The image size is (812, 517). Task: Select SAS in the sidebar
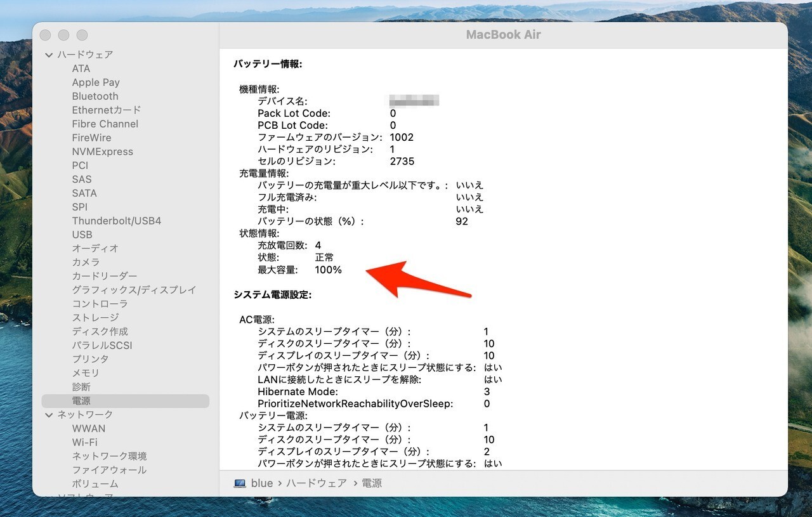[82, 180]
